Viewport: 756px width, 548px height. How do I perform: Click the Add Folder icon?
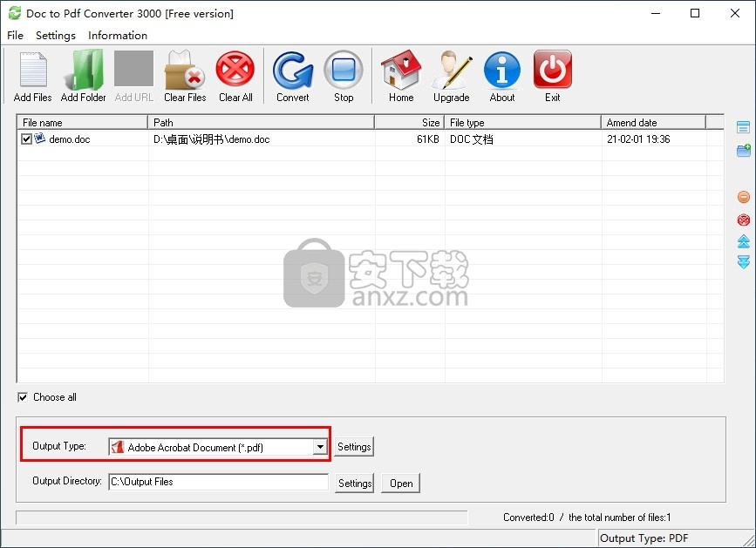coord(84,71)
